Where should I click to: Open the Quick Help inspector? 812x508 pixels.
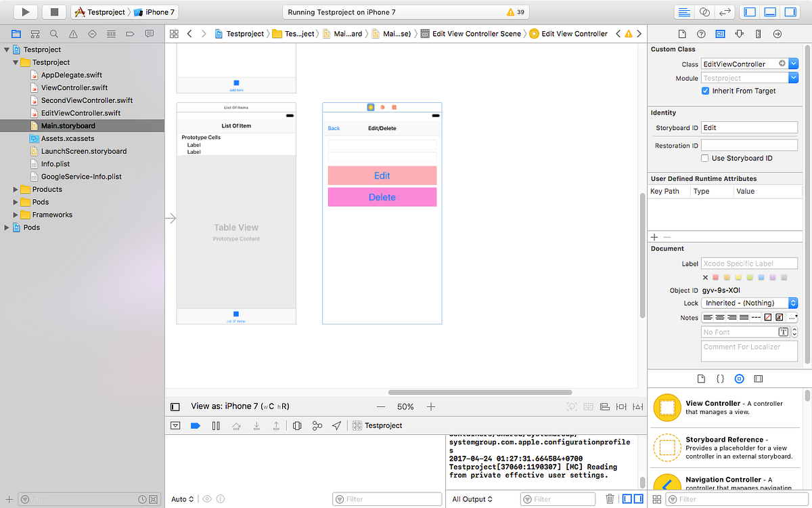[701, 33]
